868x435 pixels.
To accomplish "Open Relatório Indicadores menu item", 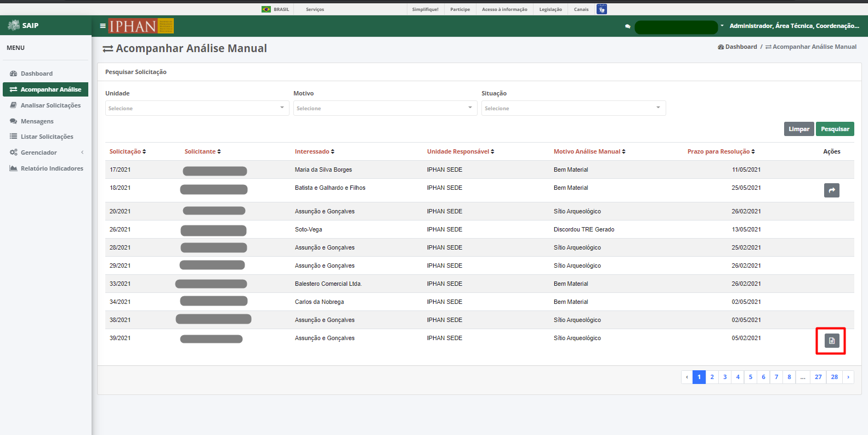I will pyautogui.click(x=46, y=168).
